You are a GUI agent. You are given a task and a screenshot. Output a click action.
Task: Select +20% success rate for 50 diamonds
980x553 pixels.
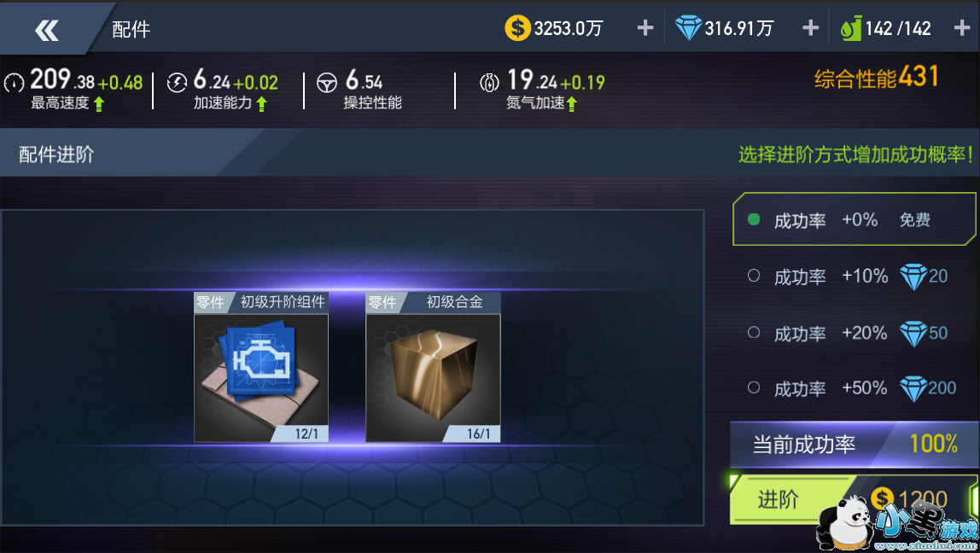tap(854, 333)
